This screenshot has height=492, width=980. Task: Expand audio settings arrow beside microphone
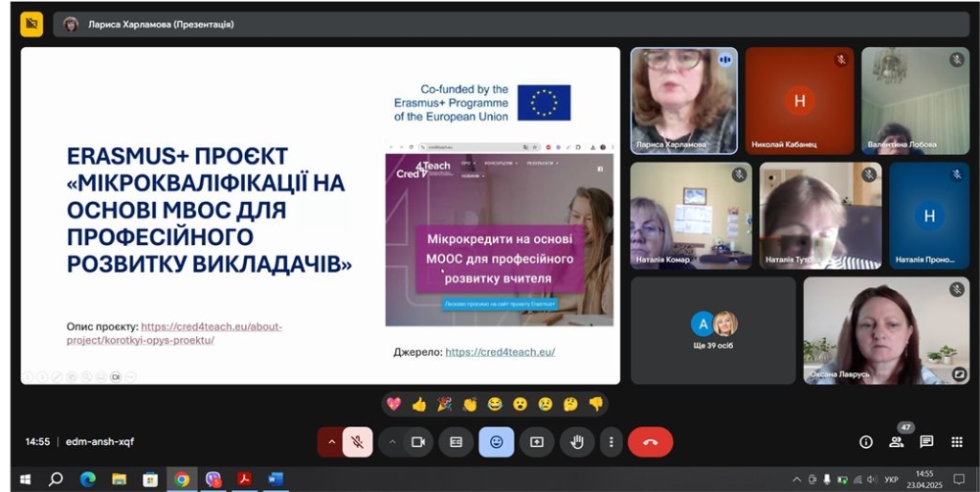pyautogui.click(x=331, y=441)
